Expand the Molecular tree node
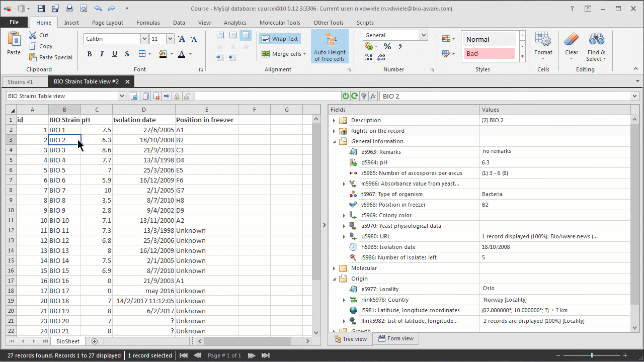The image size is (644, 362). [334, 268]
